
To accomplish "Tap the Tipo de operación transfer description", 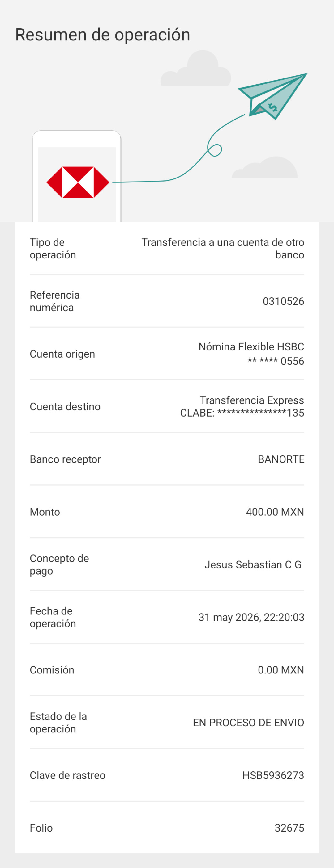I will tap(223, 248).
